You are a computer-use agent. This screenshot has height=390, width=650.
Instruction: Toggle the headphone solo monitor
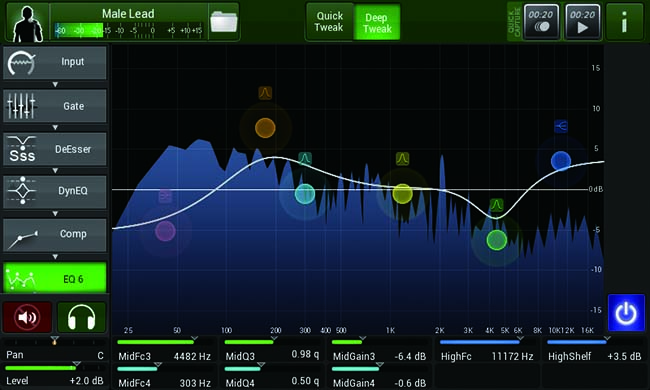[81, 317]
